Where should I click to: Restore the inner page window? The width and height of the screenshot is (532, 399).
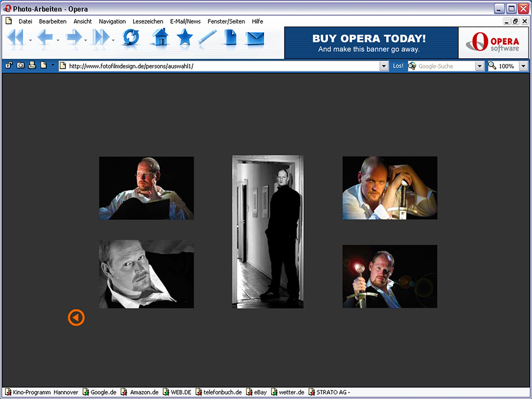pyautogui.click(x=515, y=21)
